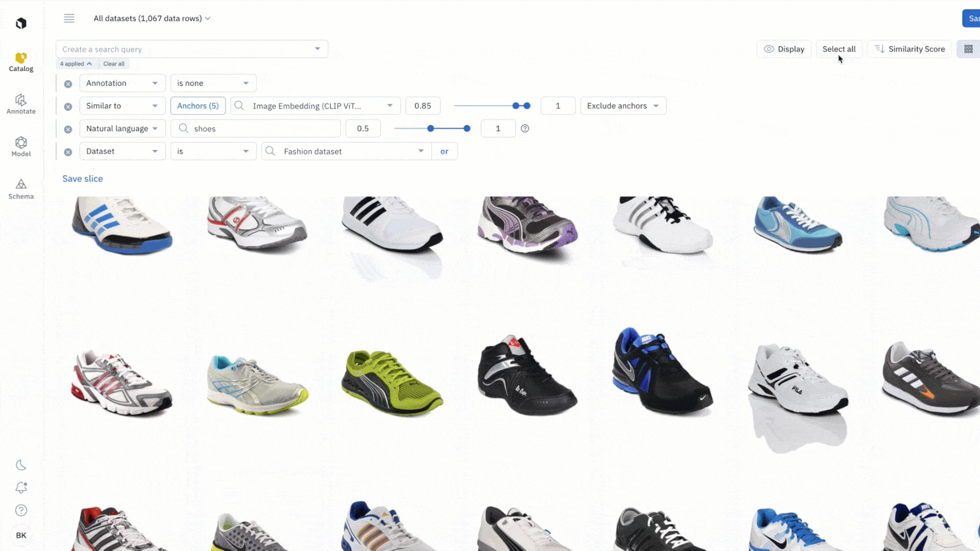Open help question mark in sidebar

point(21,510)
